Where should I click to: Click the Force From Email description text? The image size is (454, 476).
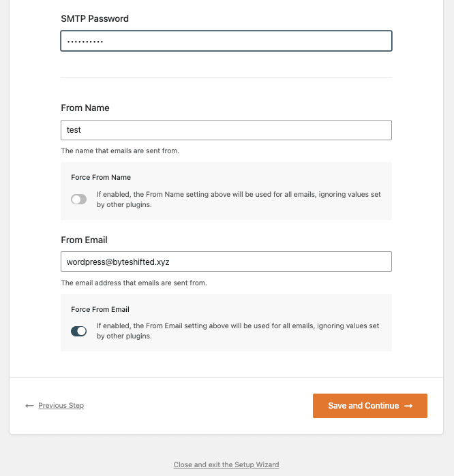click(x=238, y=331)
